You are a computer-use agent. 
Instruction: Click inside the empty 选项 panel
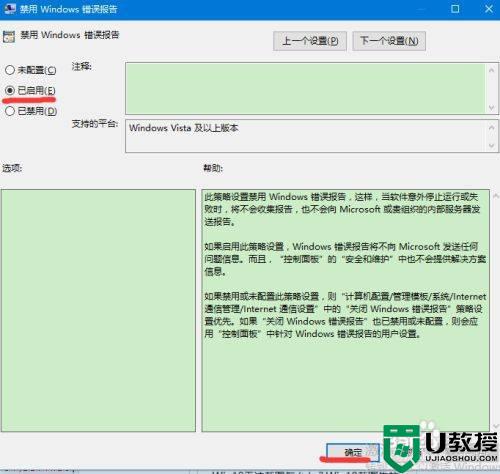(98, 310)
